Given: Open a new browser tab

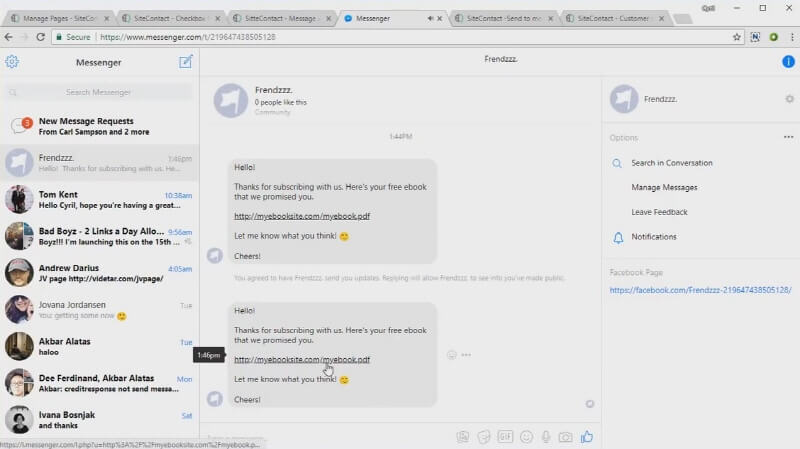Looking at the screenshot, I should pos(683,19).
